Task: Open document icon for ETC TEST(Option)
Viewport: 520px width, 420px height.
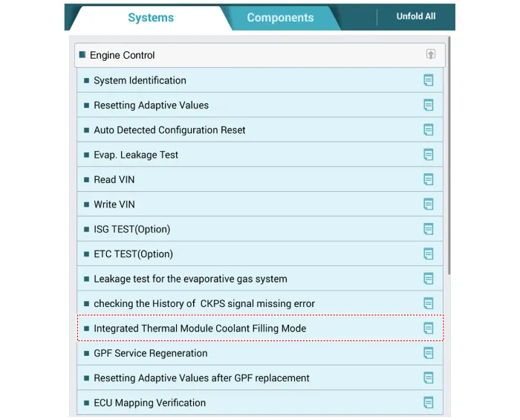Action: (x=428, y=253)
